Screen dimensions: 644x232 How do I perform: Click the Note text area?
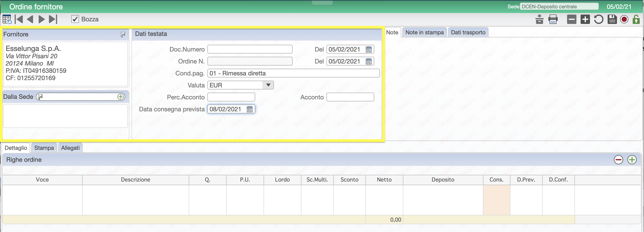[x=513, y=89]
